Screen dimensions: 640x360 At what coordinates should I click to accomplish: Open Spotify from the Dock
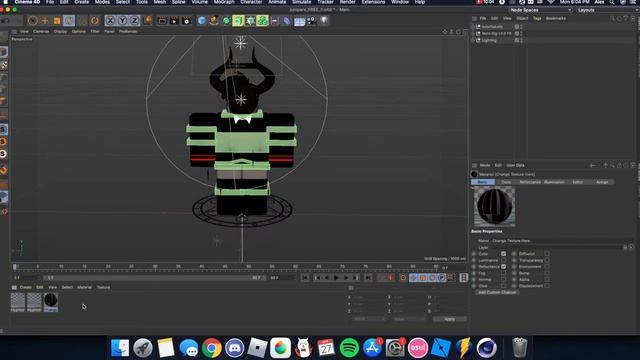(349, 348)
